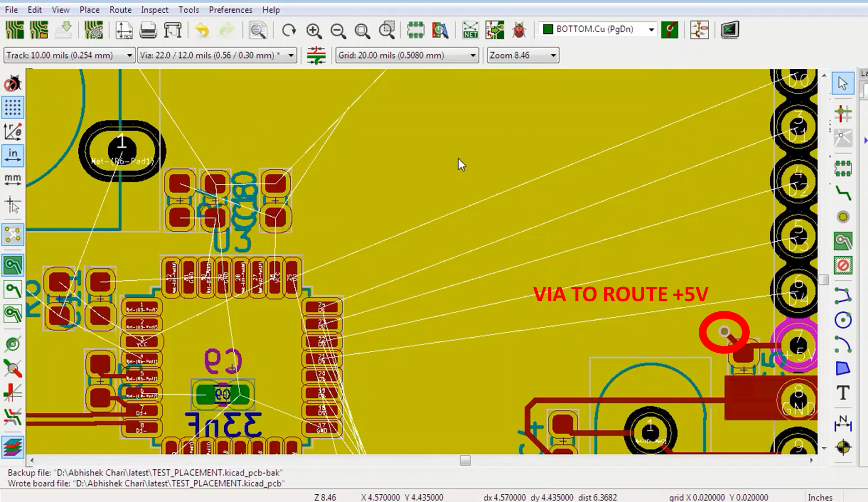
Task: Undo the last edit
Action: point(202,30)
